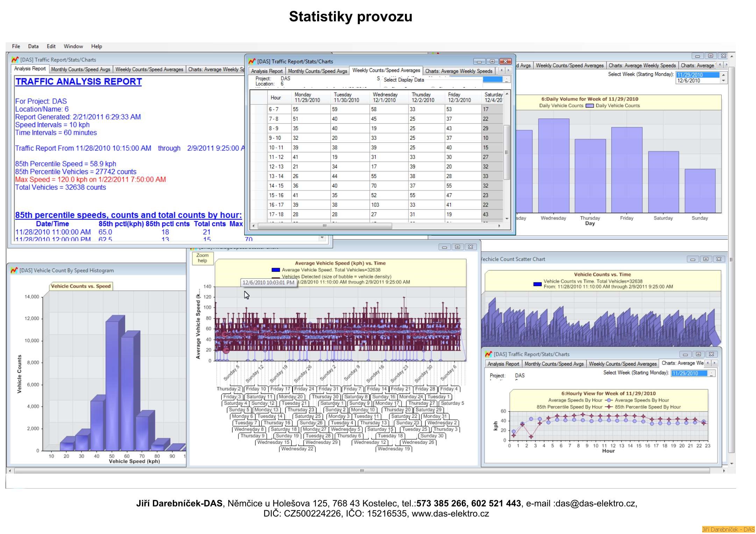This screenshot has width=756, height=534.
Task: Click the TRAFFIC ANALYSIS REPORT heading link
Action: [78, 81]
